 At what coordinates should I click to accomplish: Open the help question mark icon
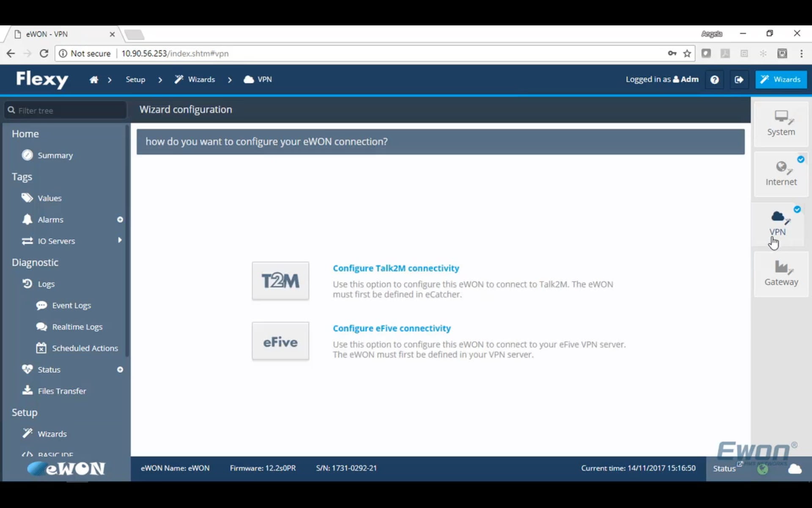pyautogui.click(x=714, y=80)
